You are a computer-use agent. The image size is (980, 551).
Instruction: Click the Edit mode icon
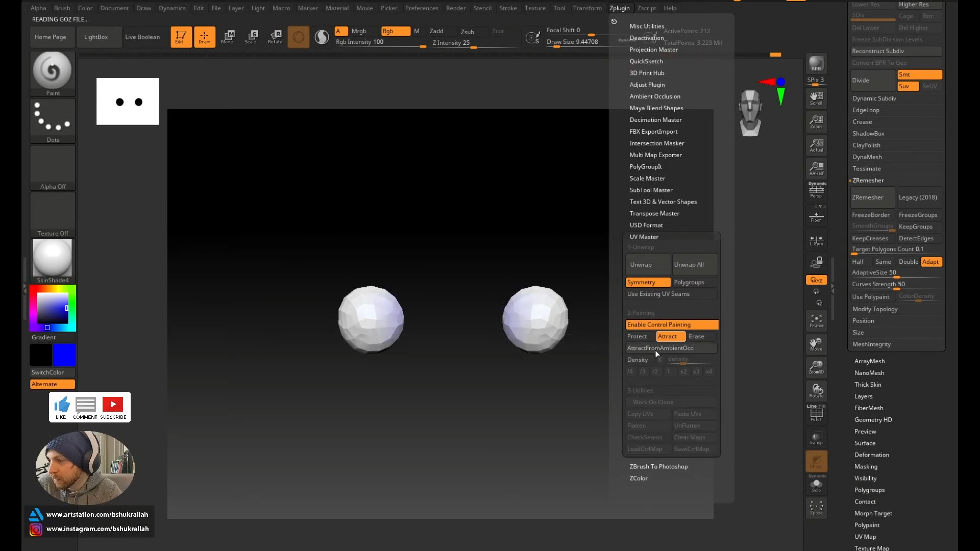pyautogui.click(x=181, y=37)
